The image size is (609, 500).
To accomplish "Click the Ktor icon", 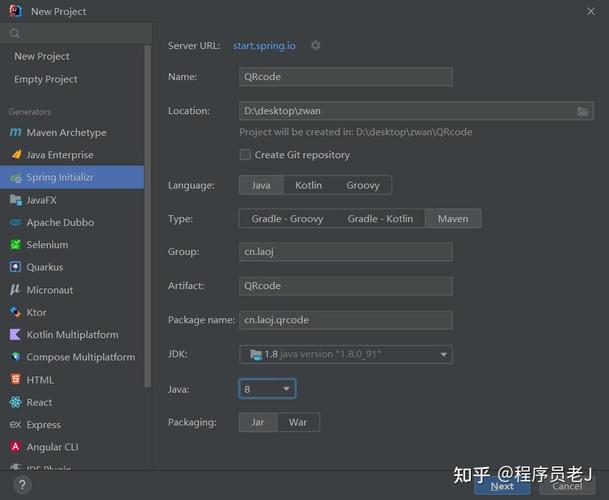I will pos(16,312).
